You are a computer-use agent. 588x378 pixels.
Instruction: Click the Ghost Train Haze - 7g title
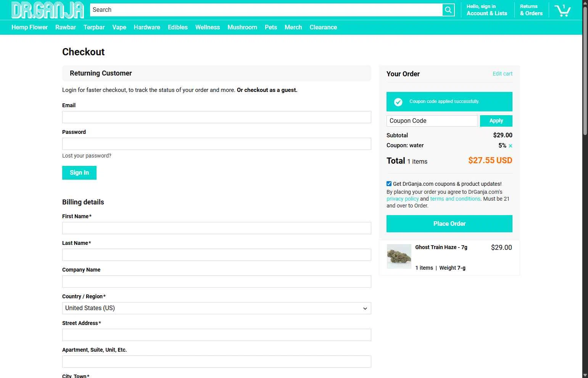441,247
